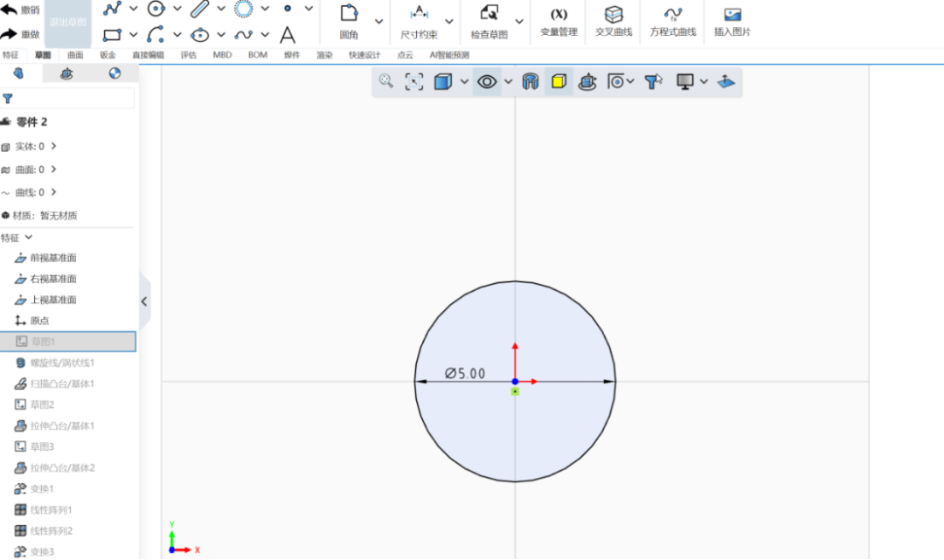944x560 pixels.
Task: Open the 检查草图 dropdown arrow
Action: 519,22
